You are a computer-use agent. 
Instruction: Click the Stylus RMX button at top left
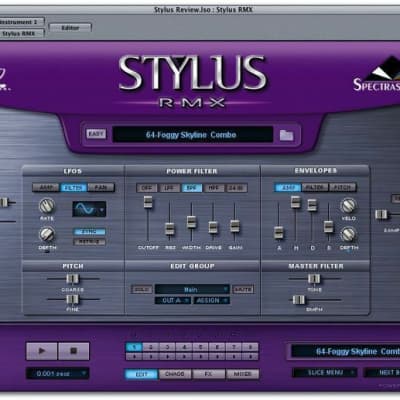21,33
